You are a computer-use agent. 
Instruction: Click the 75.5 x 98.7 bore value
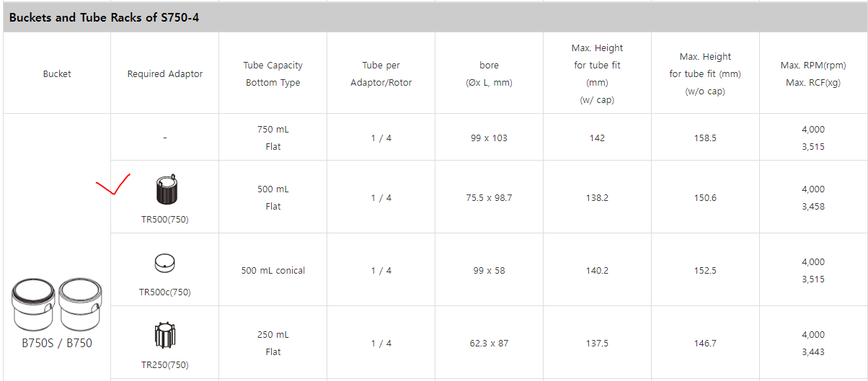click(489, 197)
